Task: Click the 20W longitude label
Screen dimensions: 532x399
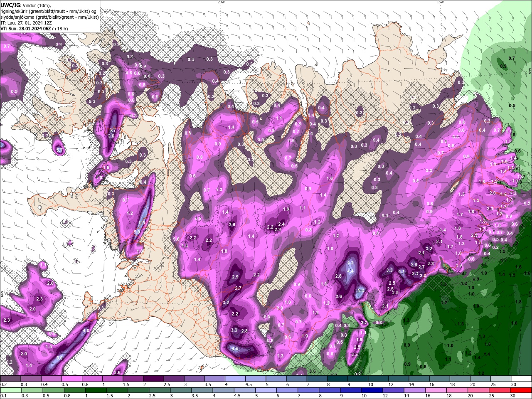Action: [x=221, y=2]
